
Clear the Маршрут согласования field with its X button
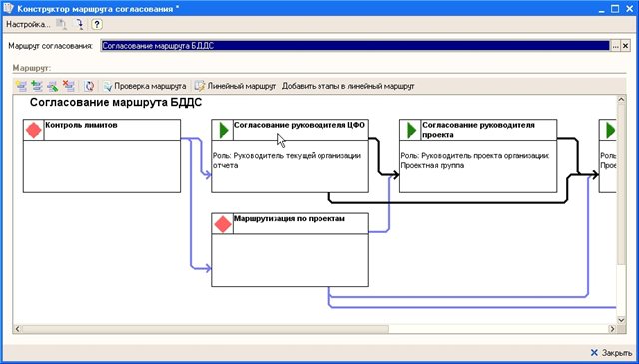(625, 46)
